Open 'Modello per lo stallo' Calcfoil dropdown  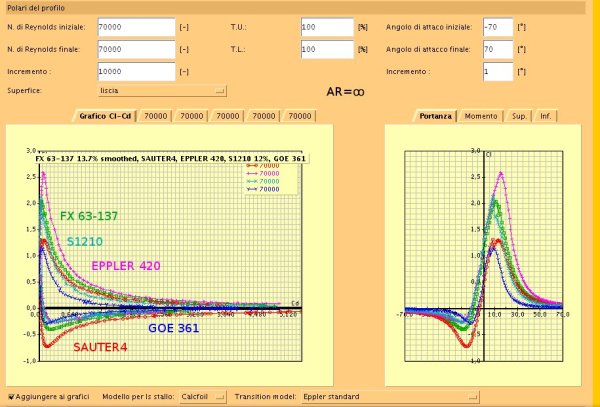204,397
